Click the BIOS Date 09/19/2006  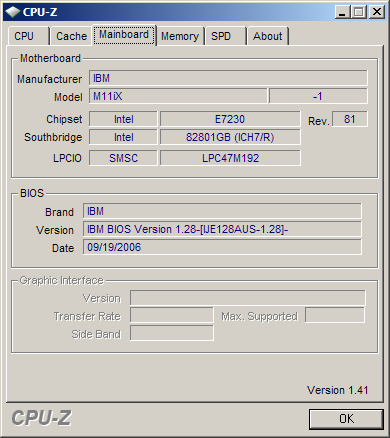[x=222, y=247]
